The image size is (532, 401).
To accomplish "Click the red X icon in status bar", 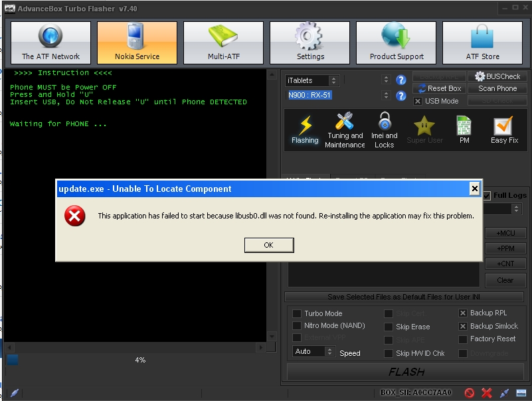I will click(x=487, y=393).
